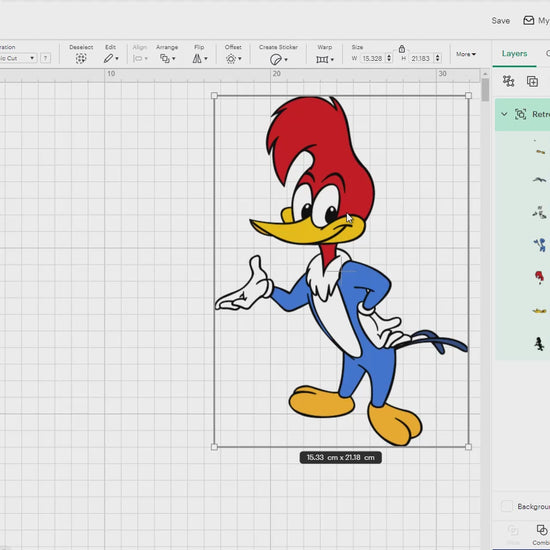Select the grey detail pieces layer thumbnail
Image resolution: width=550 pixels, height=550 pixels.
(x=540, y=213)
